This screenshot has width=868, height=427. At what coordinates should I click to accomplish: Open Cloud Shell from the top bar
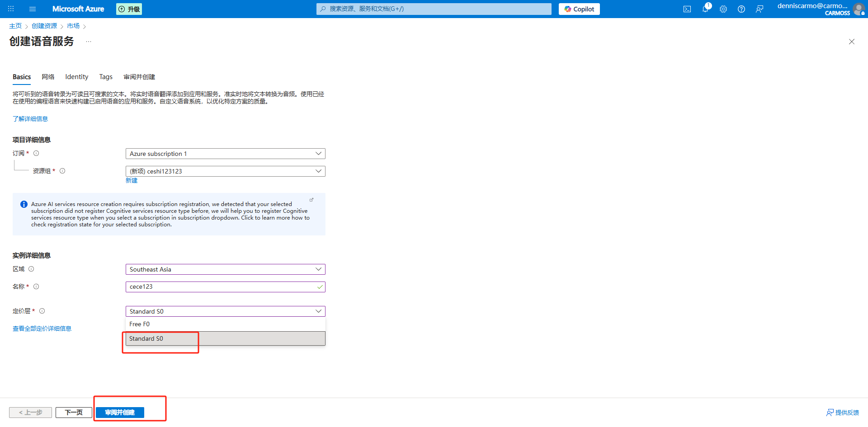(687, 9)
